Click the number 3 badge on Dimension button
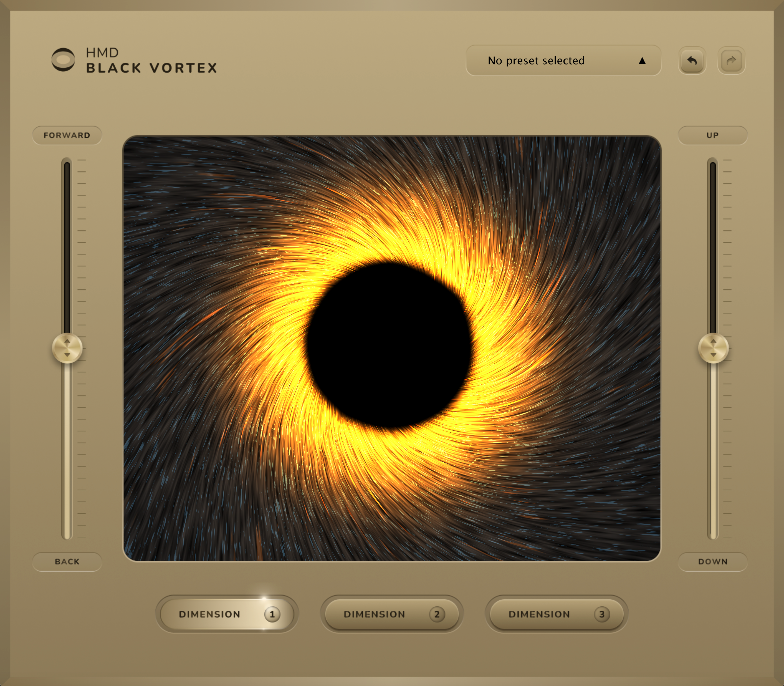Screen dimensions: 784x686 click(601, 614)
